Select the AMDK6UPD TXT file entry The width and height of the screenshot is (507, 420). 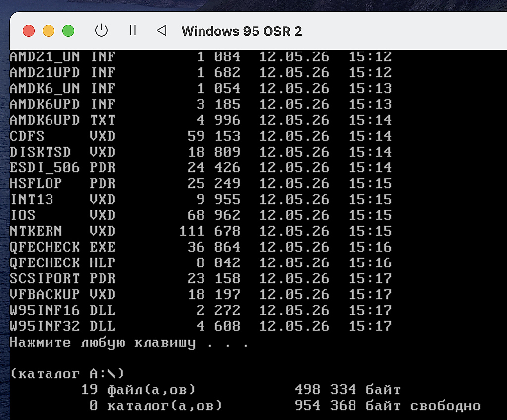[x=201, y=120]
